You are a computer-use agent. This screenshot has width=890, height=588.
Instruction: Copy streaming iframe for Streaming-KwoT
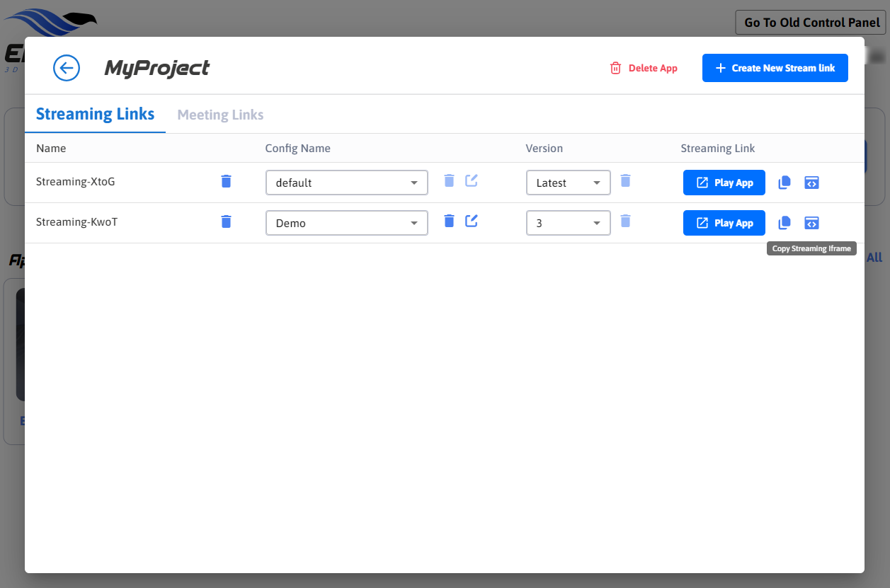click(811, 223)
